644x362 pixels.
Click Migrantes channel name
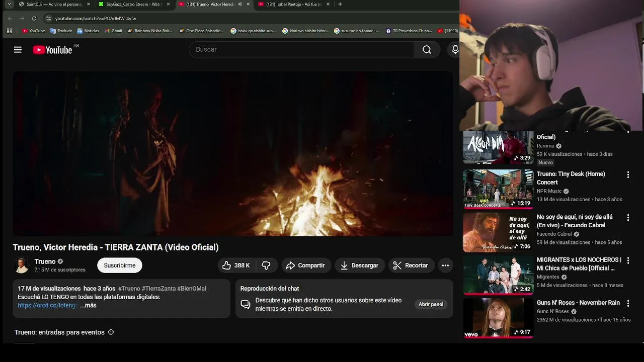[548, 277]
